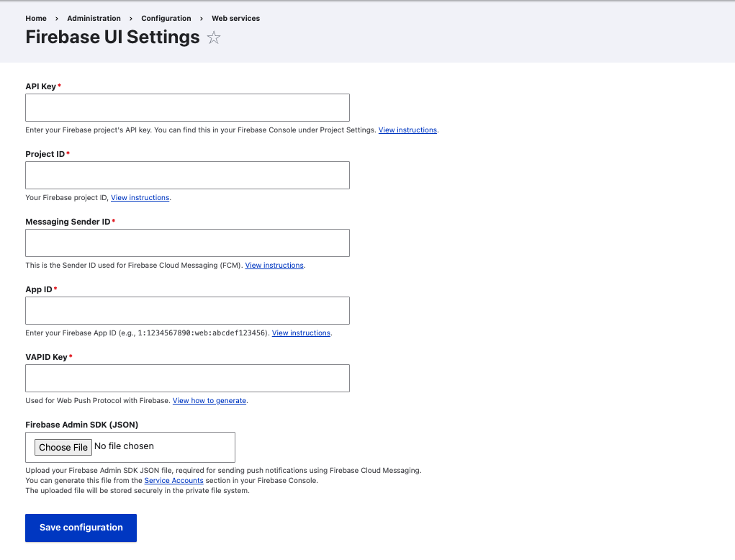The width and height of the screenshot is (735, 560).
Task: Select Web services in the breadcrumb trail
Action: click(235, 18)
